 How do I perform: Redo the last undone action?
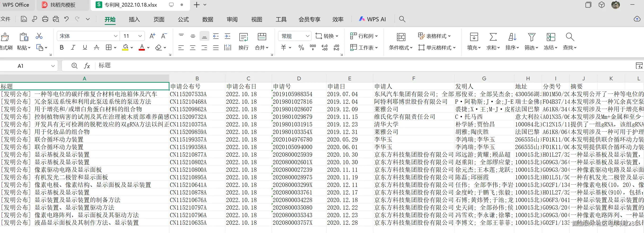click(77, 19)
